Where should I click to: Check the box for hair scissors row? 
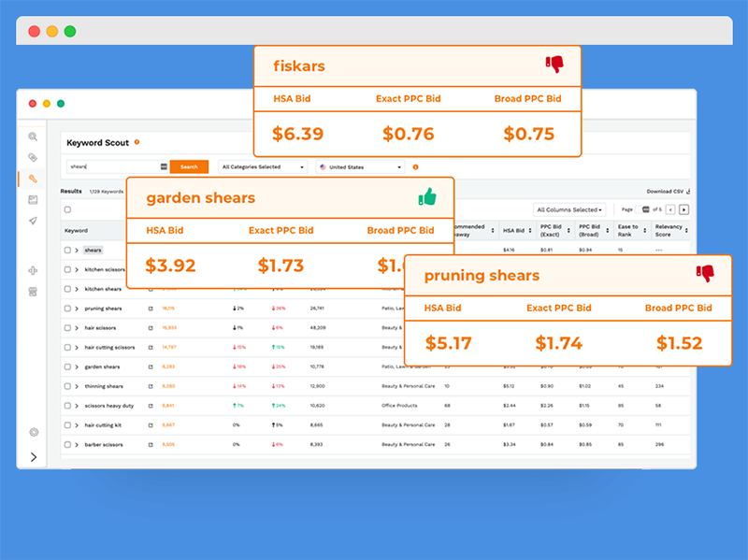[67, 328]
